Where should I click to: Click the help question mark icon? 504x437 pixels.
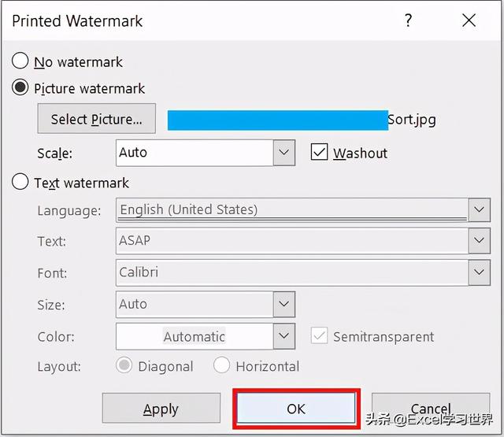[x=408, y=21]
